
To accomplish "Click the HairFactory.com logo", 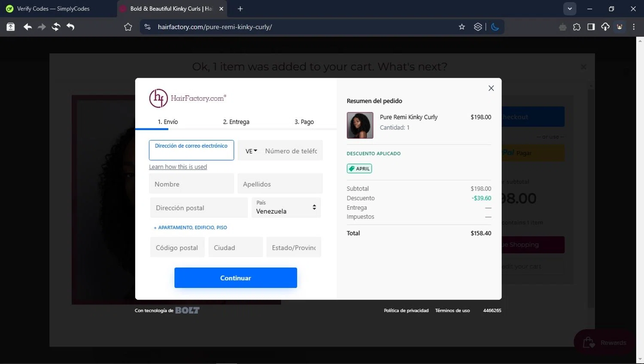I will pos(188,98).
